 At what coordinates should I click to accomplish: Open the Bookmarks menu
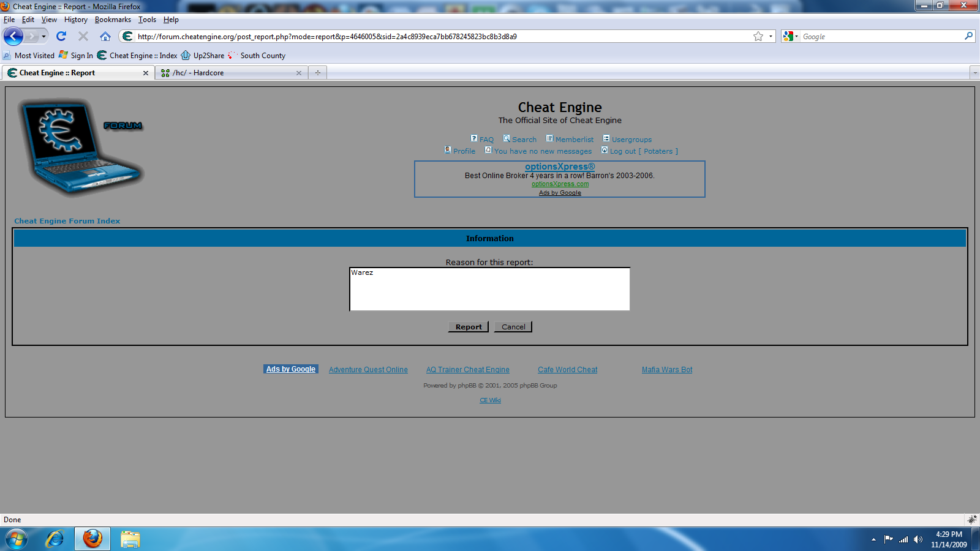(113, 20)
